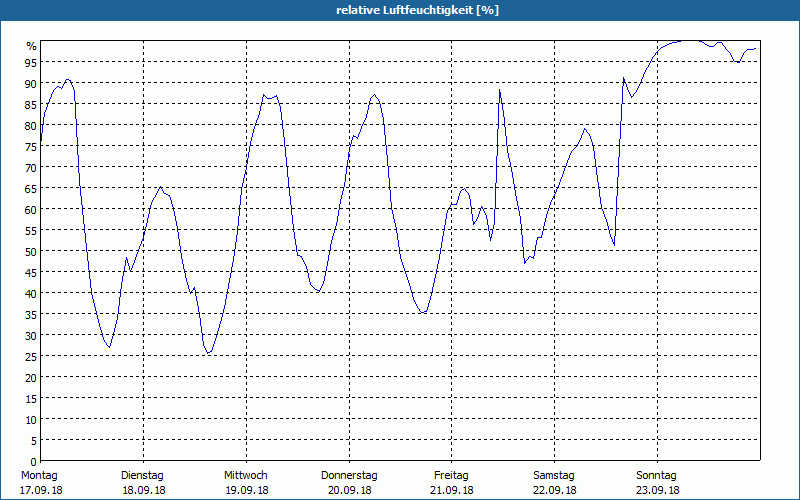Viewport: 800px width, 500px height.
Task: Click the humidity peak on Monday morning
Action: (67, 80)
